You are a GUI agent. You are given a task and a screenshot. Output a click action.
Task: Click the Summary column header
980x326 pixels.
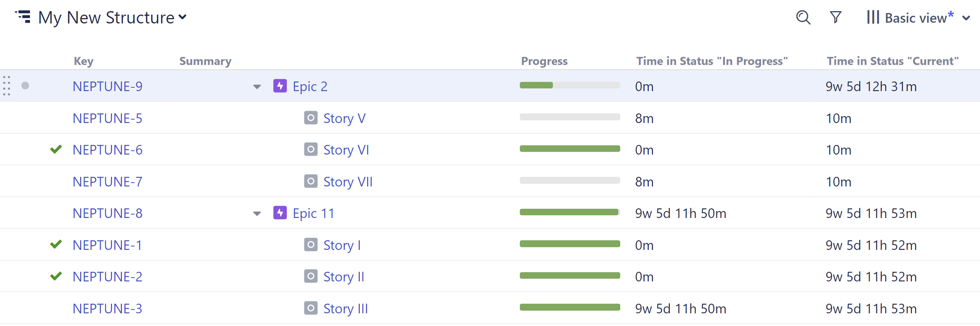tap(205, 61)
